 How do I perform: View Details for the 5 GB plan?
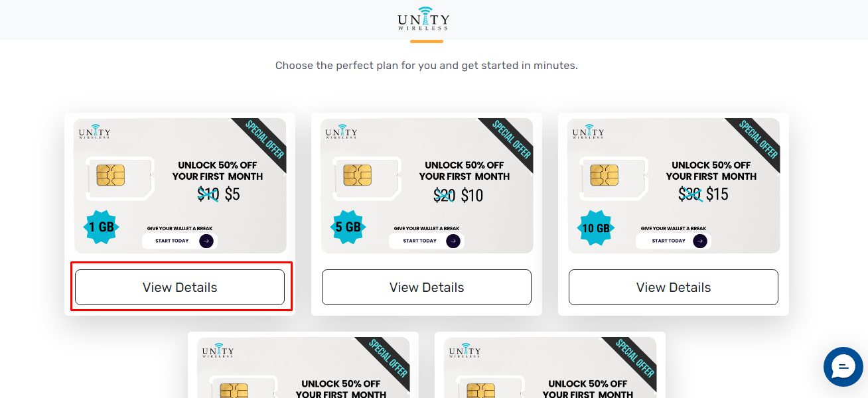click(x=427, y=287)
